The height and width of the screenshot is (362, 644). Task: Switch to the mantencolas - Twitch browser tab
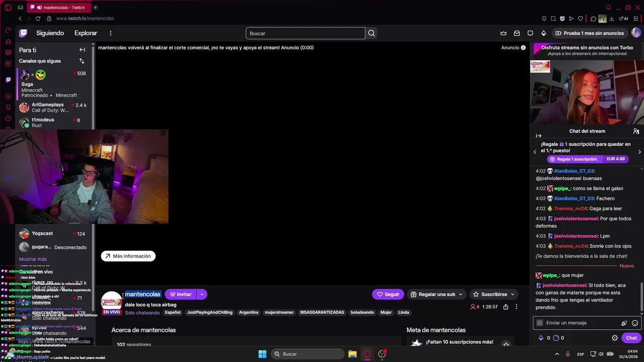point(58,8)
